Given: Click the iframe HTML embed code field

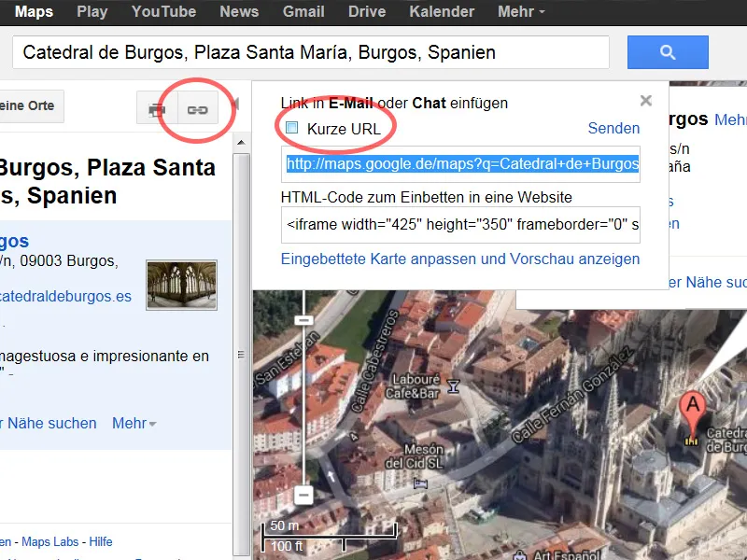Looking at the screenshot, I should (460, 225).
